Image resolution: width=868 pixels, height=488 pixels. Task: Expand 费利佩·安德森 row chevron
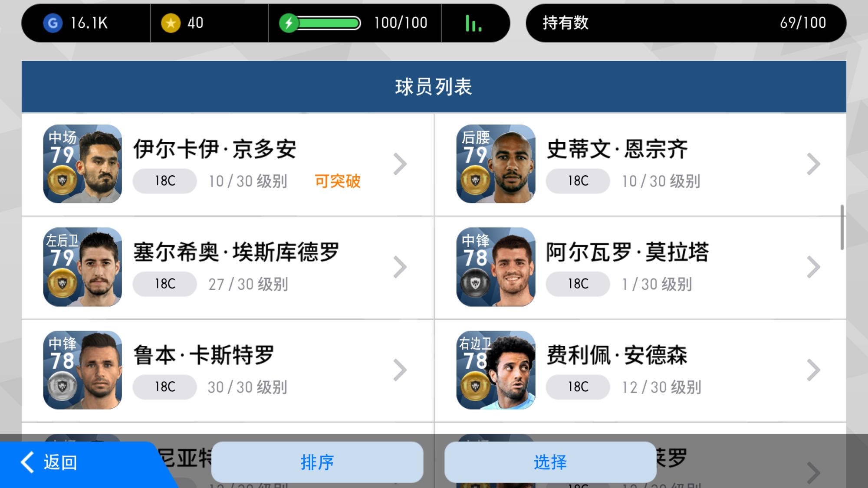tap(813, 370)
